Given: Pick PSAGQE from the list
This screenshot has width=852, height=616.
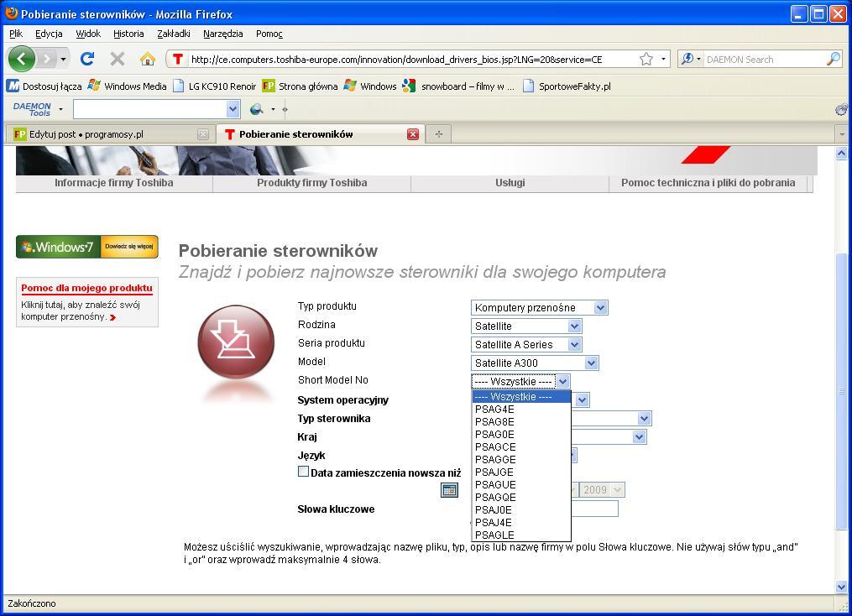Looking at the screenshot, I should click(x=521, y=497).
